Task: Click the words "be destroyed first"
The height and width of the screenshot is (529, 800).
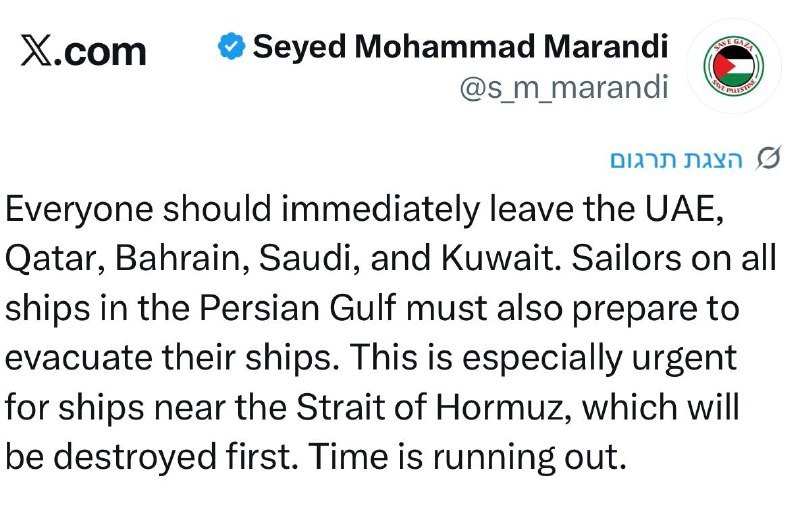Action: [x=148, y=456]
